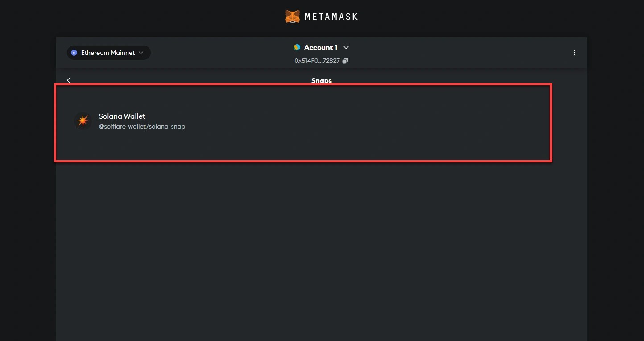
Task: Click the Account 1 avatar icon
Action: (297, 47)
